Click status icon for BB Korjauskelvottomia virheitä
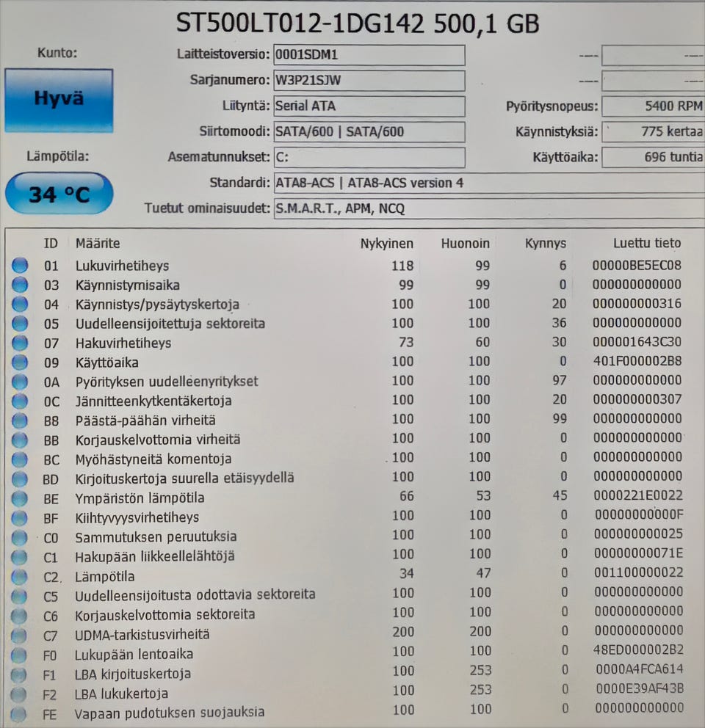 tap(20, 439)
